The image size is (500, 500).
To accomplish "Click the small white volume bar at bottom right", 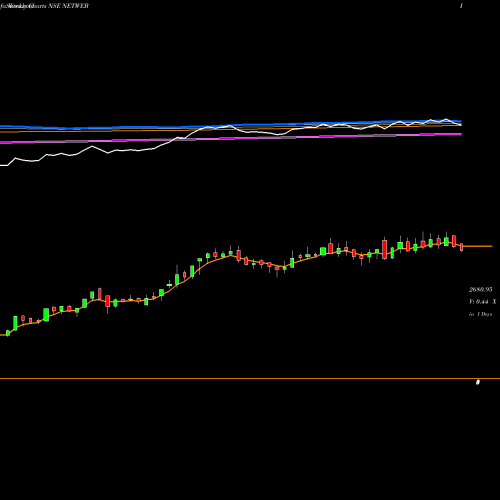I will [478, 382].
